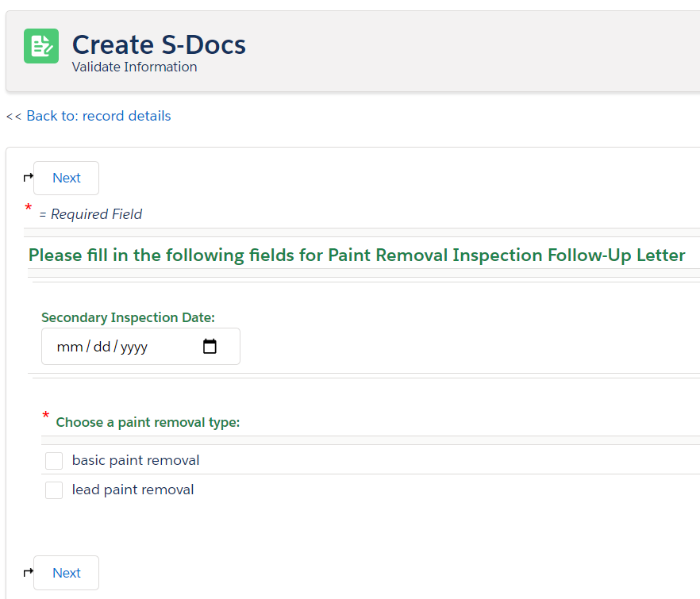This screenshot has height=599, width=700.
Task: Click the red asterisk beside Choose a paint removal type
Action: 45,415
